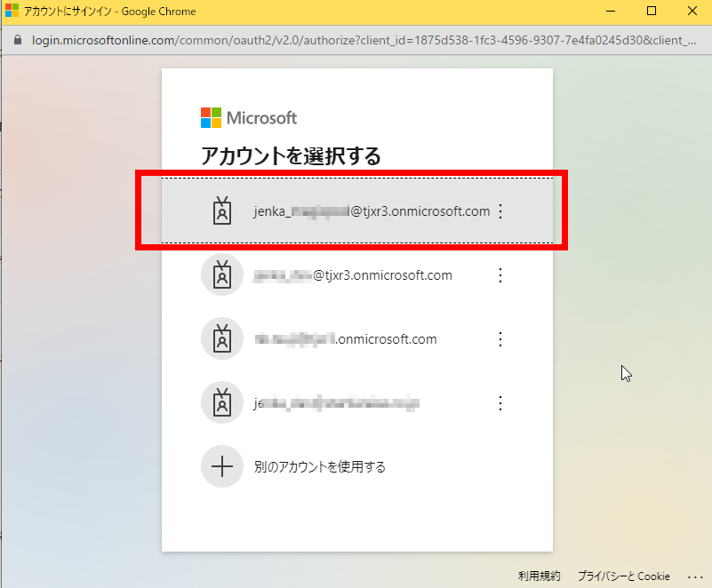Open three-dot menu for fourth je account

[500, 403]
